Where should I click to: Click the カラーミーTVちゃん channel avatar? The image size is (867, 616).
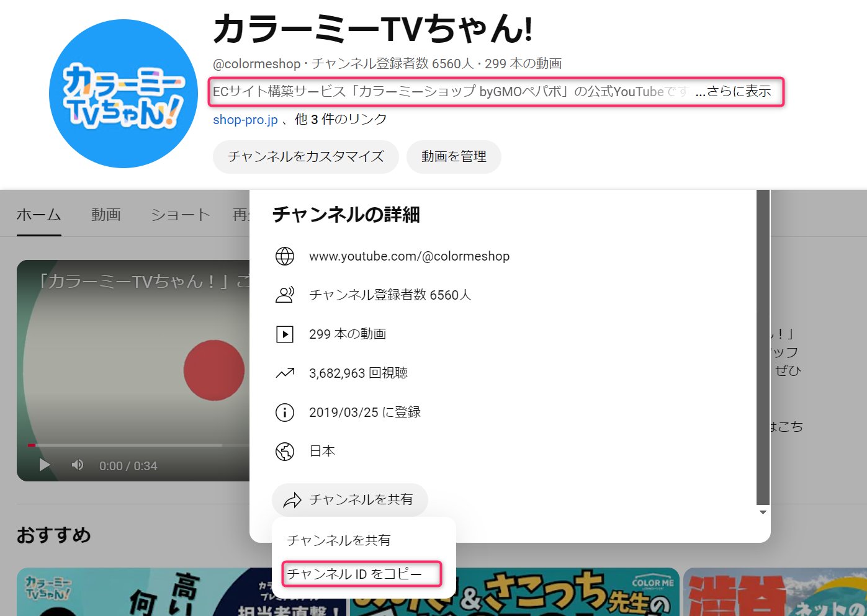124,94
